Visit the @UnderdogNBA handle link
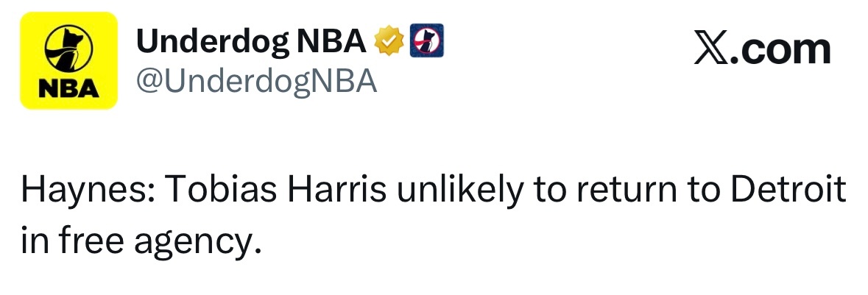 256,82
